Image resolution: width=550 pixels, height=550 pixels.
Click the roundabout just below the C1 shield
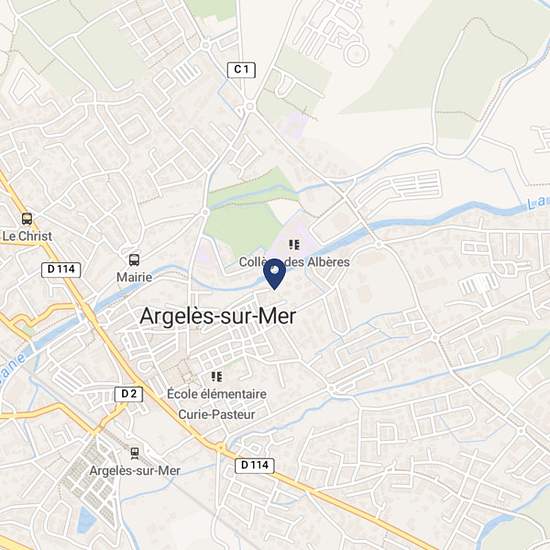[x=250, y=106]
